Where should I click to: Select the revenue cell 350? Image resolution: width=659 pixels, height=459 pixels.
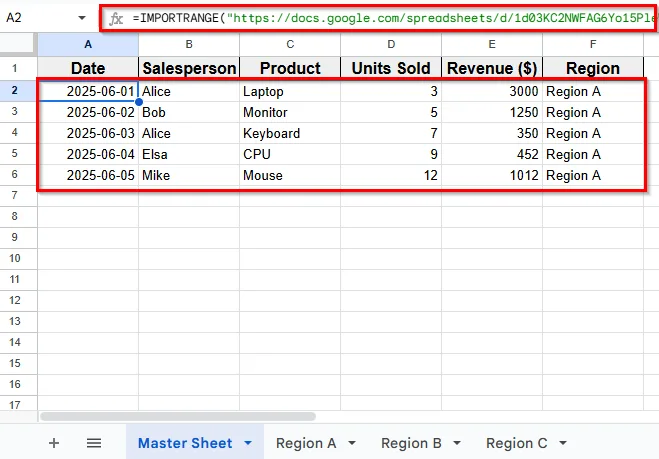tap(492, 133)
